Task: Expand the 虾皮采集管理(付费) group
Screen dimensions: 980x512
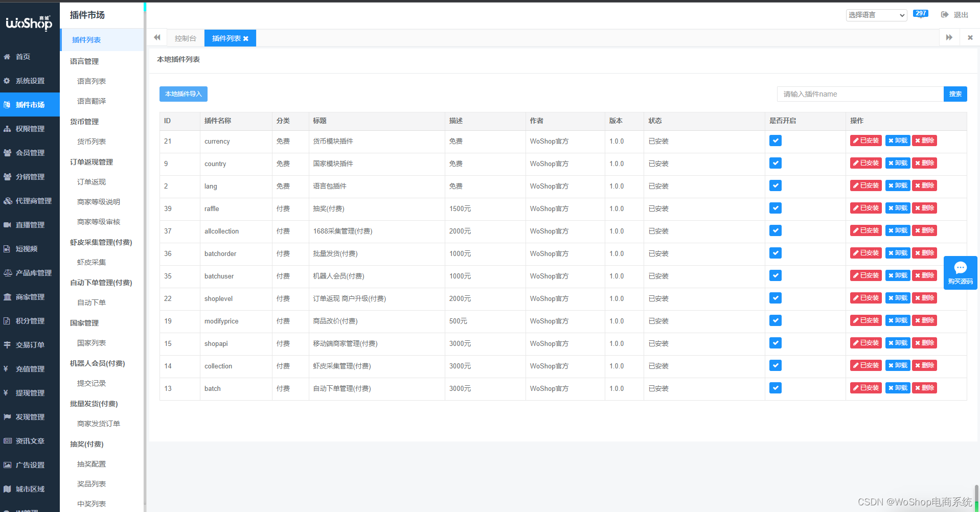Action: click(x=102, y=242)
